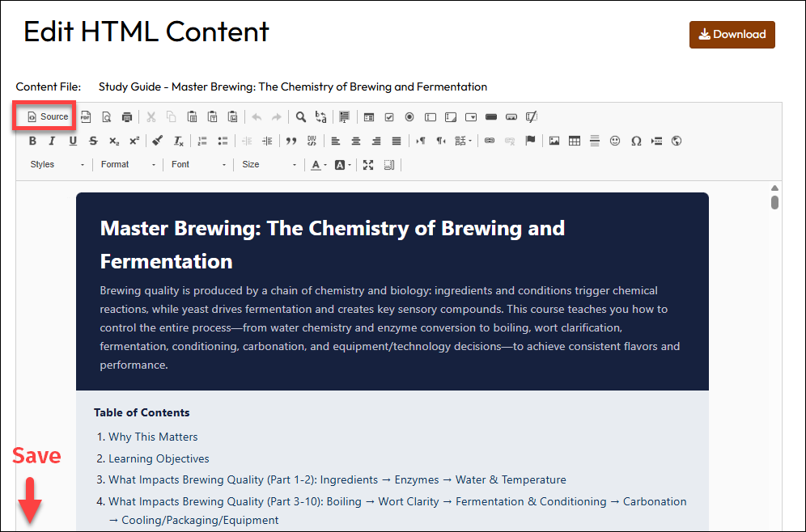Toggle italic formatting

(x=53, y=141)
